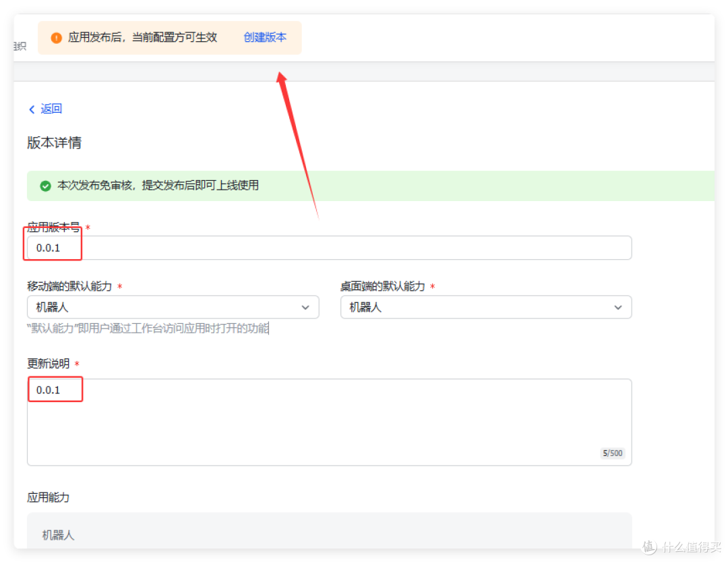Click the 移动端的默认能力 field label
The height and width of the screenshot is (562, 728).
pos(69,286)
